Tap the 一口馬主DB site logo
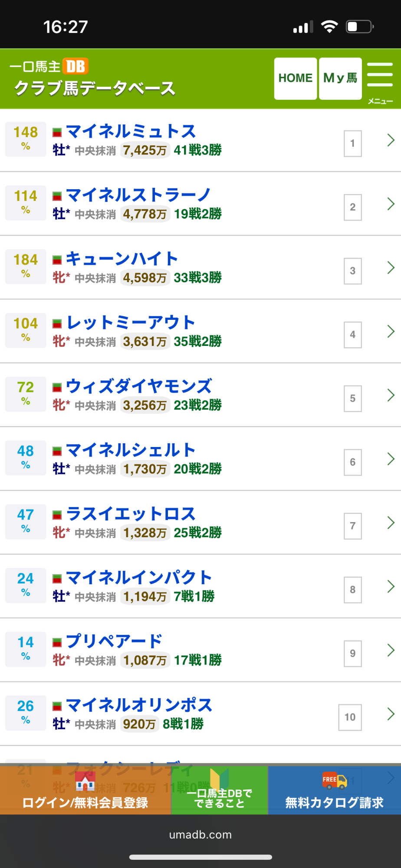This screenshot has width=401, height=868. pos(49,67)
